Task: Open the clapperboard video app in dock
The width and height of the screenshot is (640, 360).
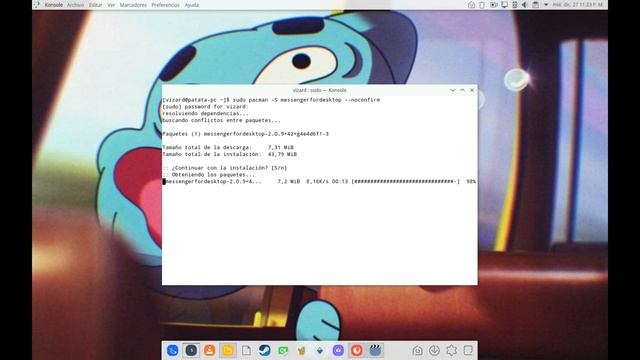Action: tap(375, 350)
